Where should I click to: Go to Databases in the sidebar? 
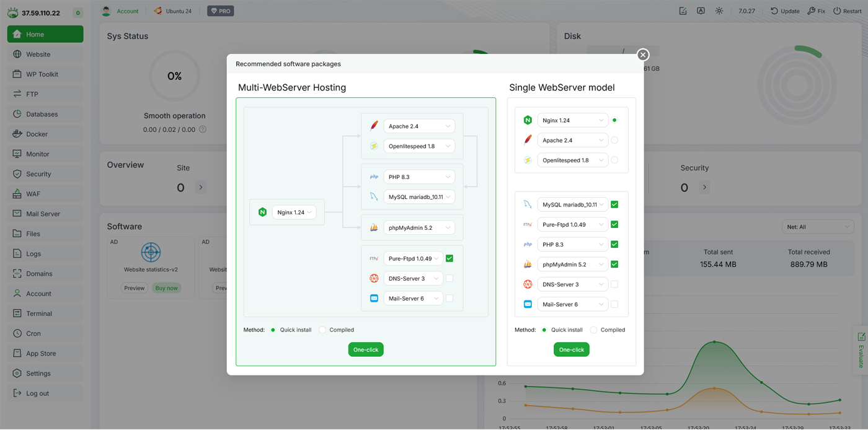pyautogui.click(x=42, y=114)
